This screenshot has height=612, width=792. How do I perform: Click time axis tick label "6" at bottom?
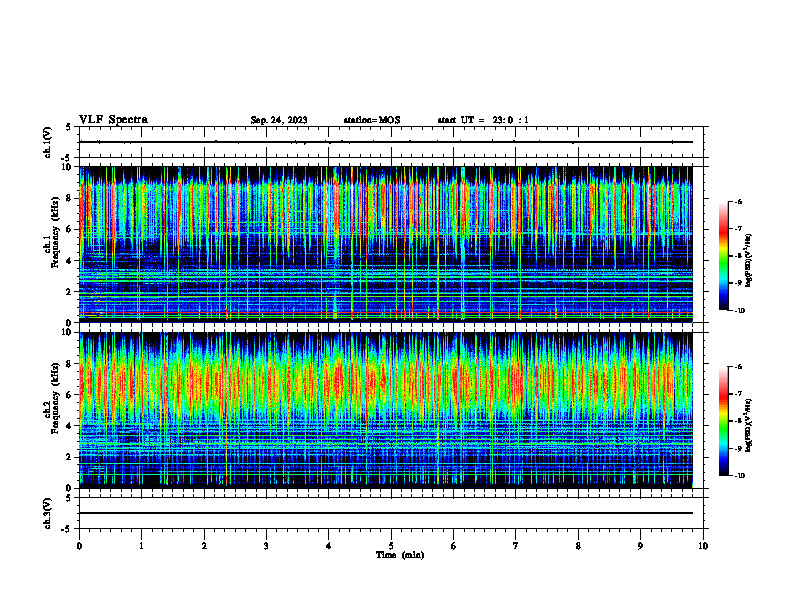tap(454, 546)
